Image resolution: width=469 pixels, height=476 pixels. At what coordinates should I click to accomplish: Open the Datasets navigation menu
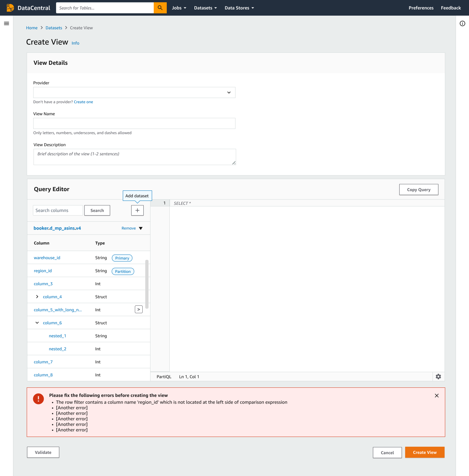tap(206, 8)
